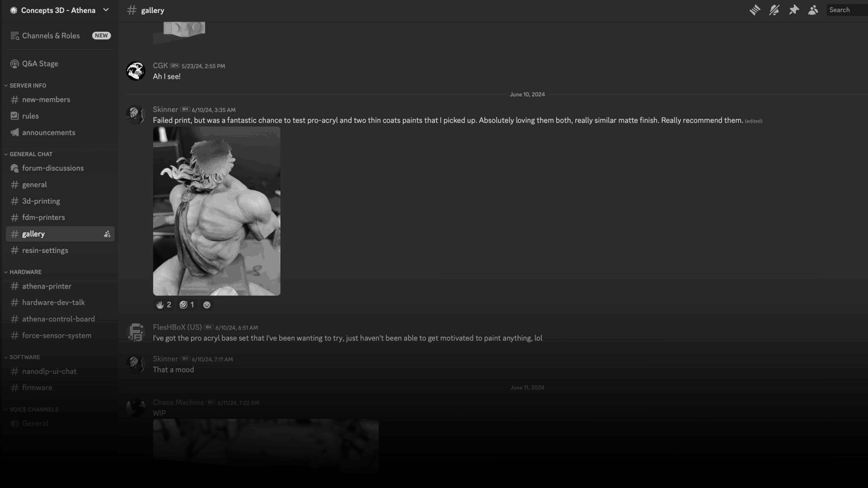This screenshot has width=868, height=488.
Task: Click FlesHBoX (US) username
Action: [177, 327]
